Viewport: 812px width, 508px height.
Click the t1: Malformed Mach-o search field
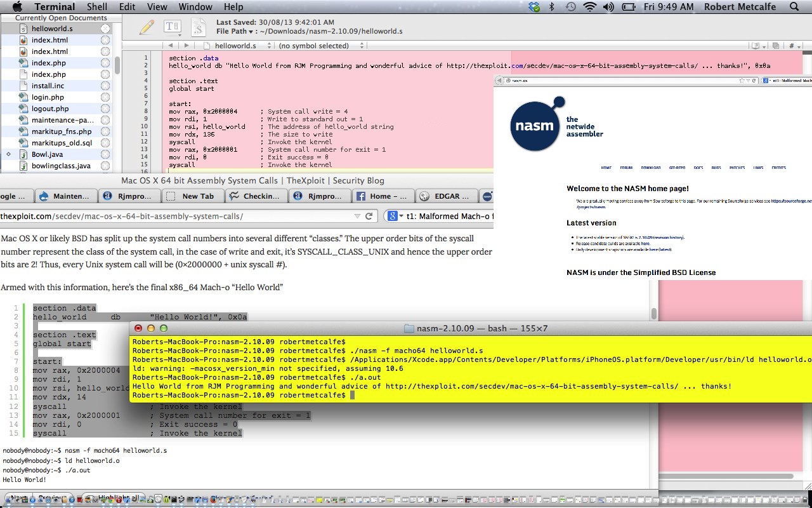(x=449, y=216)
